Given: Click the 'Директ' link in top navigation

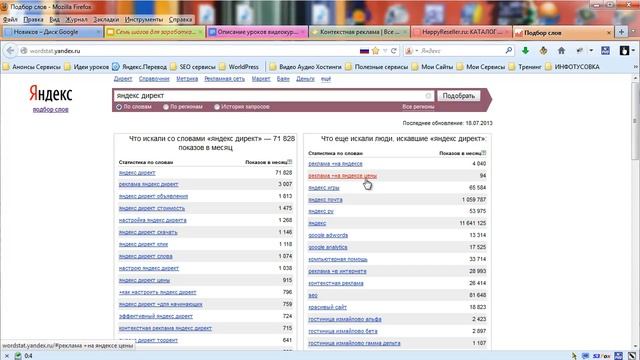Looking at the screenshot, I should [123, 79].
